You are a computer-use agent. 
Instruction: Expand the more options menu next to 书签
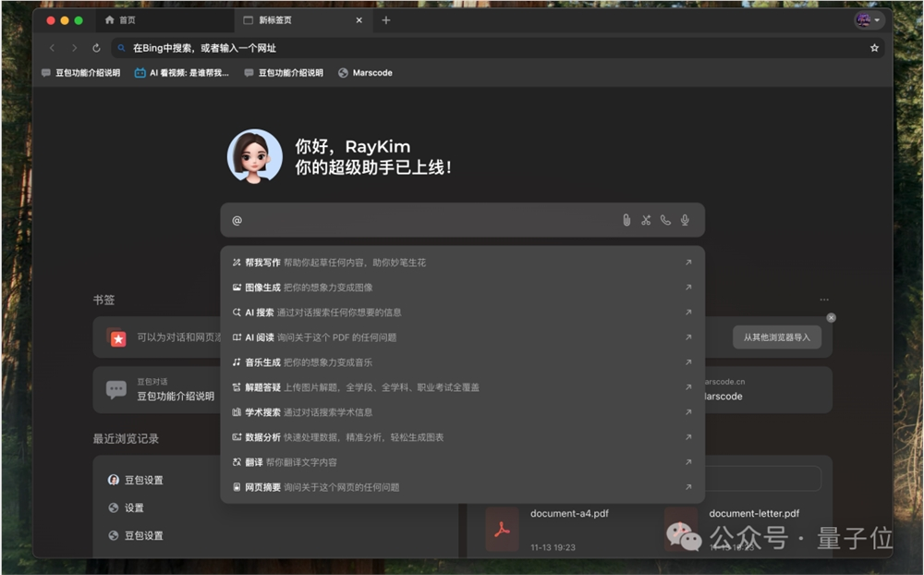(825, 298)
